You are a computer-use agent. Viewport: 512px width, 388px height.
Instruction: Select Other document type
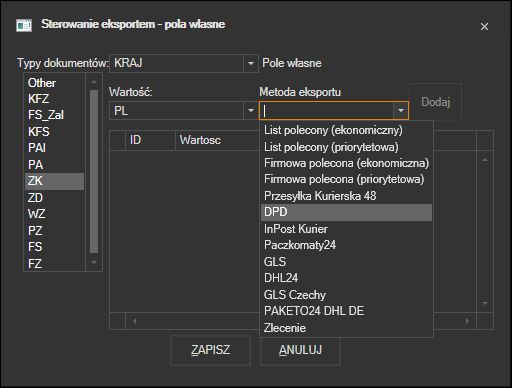click(x=54, y=83)
